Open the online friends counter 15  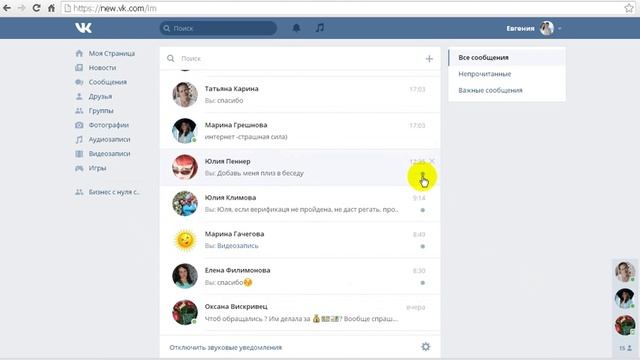(x=625, y=348)
